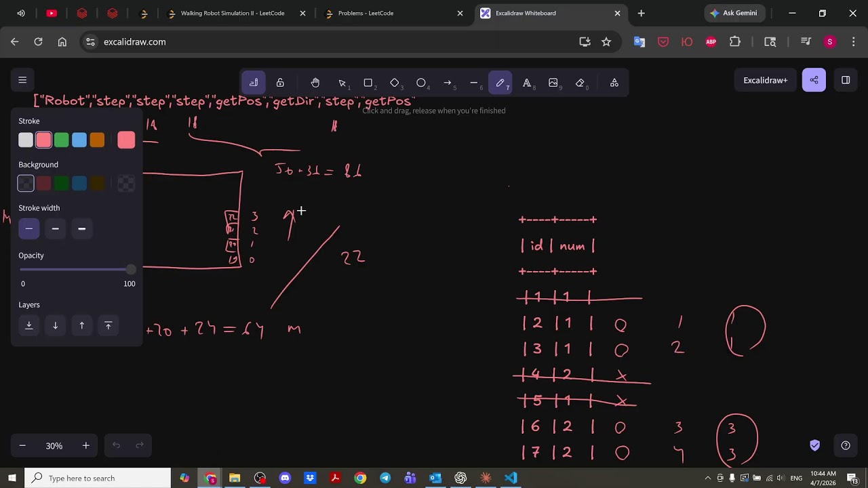Choose the orange stroke color
Image resolution: width=868 pixels, height=488 pixels.
(97, 140)
